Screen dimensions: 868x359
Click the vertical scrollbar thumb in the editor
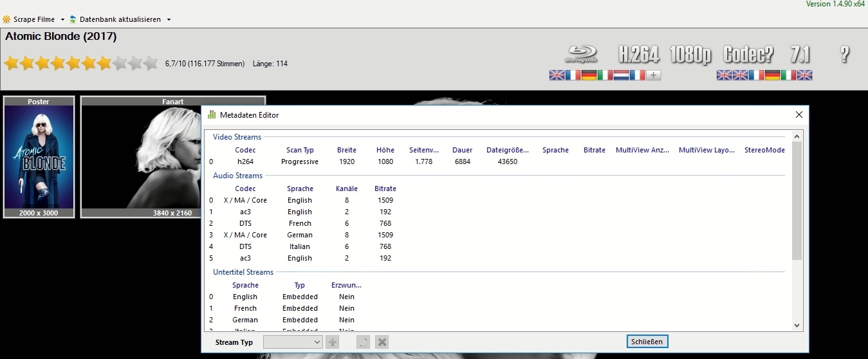click(x=797, y=201)
